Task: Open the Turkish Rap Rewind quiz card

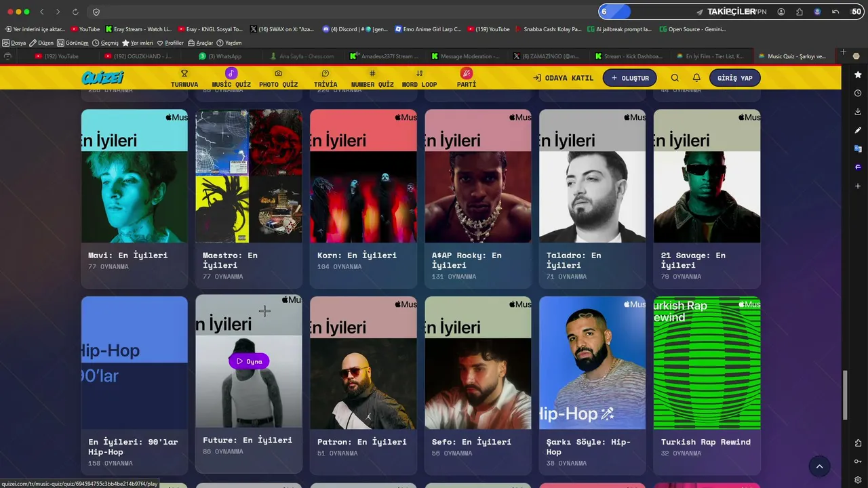Action: point(707,385)
